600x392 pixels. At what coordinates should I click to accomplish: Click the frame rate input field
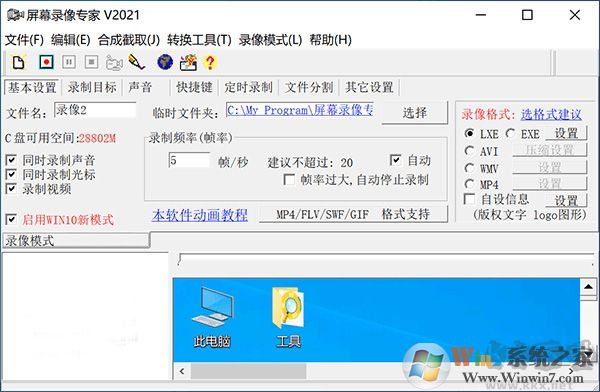pos(189,160)
